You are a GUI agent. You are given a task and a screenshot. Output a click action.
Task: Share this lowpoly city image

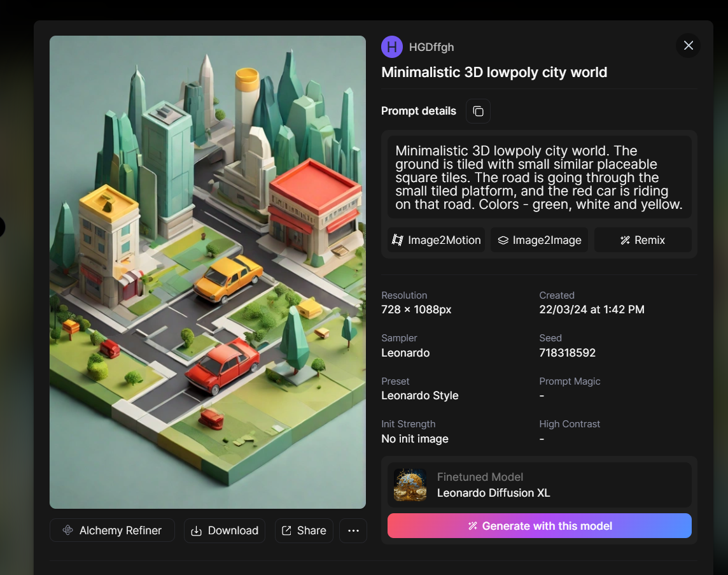(304, 530)
